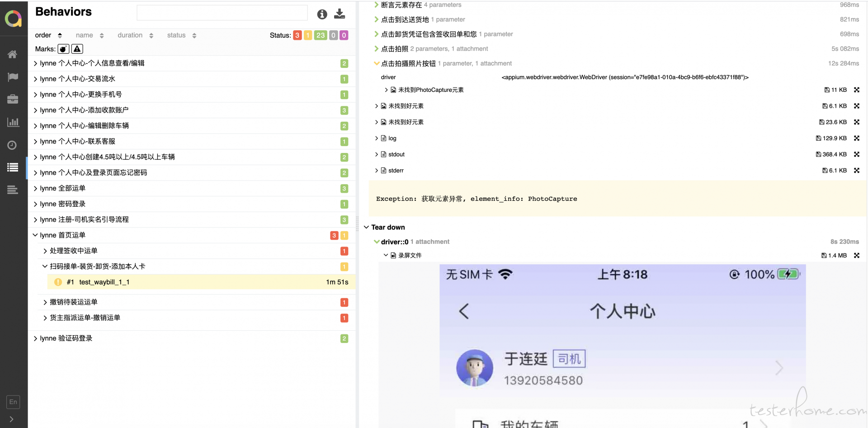Toggle the broken status filter showing 1
This screenshot has width=868, height=428.
(x=308, y=35)
